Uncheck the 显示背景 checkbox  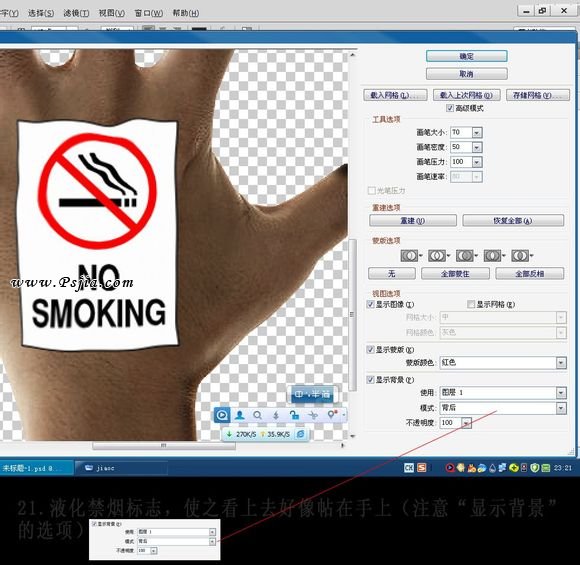pyautogui.click(x=370, y=380)
